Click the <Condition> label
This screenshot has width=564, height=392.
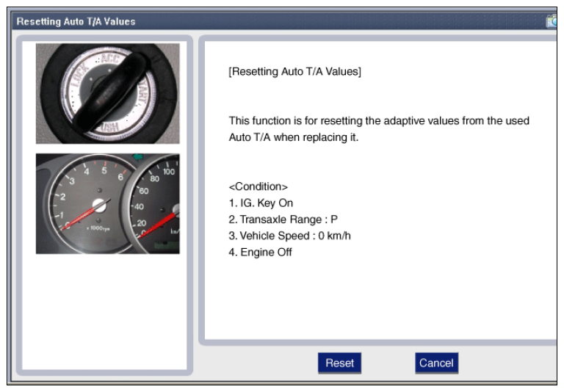pyautogui.click(x=258, y=186)
